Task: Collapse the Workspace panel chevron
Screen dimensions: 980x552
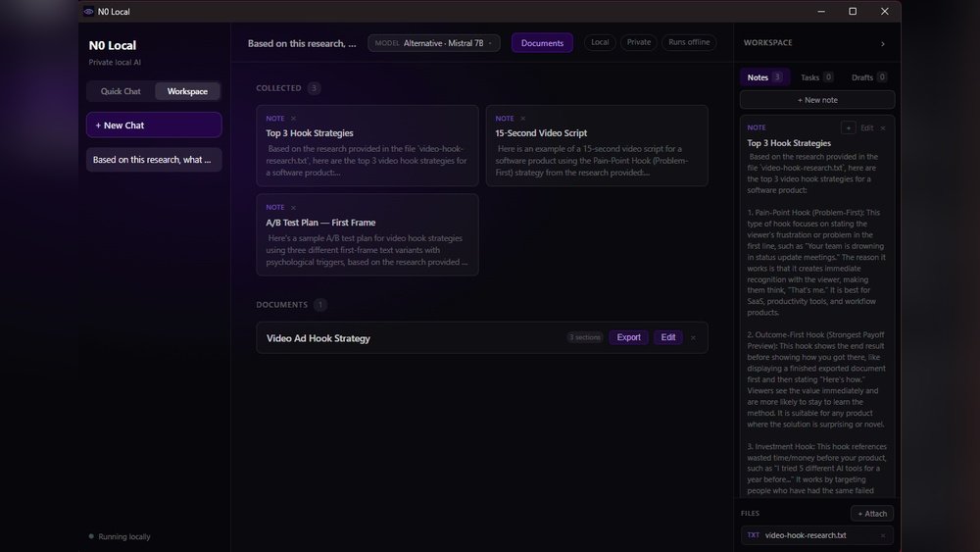Action: point(883,44)
